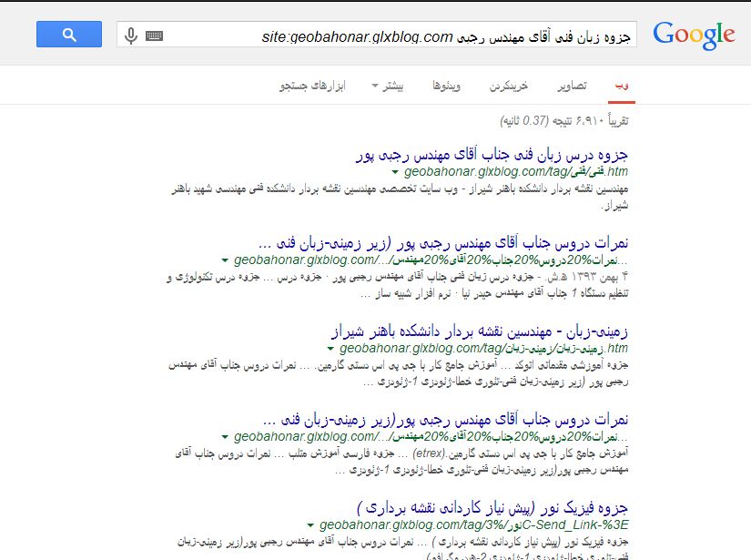Click green URL tag/زمینی-زبان.htm
The height and width of the screenshot is (560, 751).
click(x=483, y=348)
